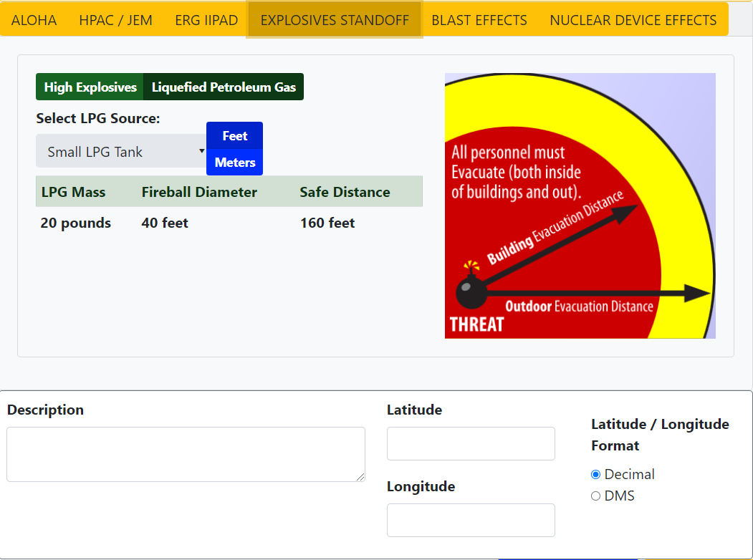
Task: Select the ERG IIPAD tab
Action: pyautogui.click(x=206, y=20)
